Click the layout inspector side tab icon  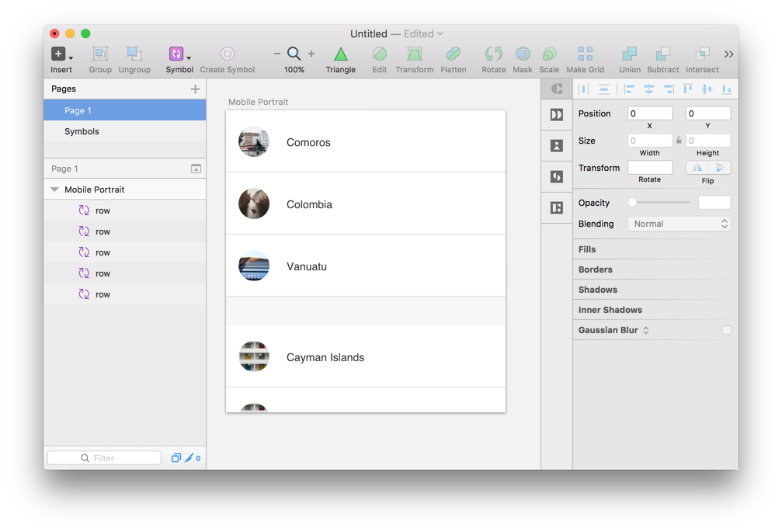tap(557, 207)
